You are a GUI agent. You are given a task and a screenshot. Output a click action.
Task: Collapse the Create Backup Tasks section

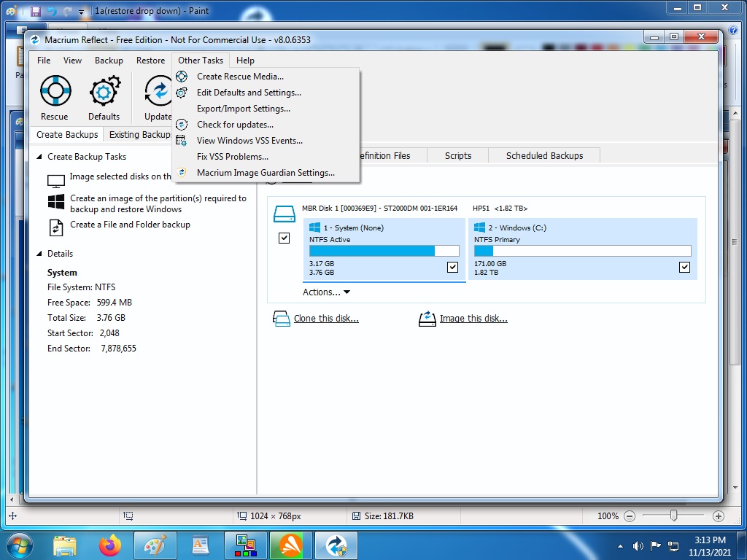[x=39, y=157]
